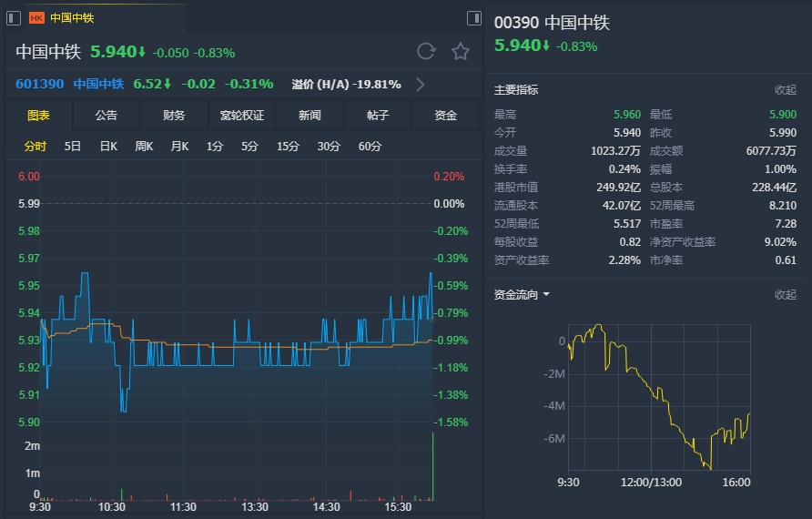The width and height of the screenshot is (812, 519).
Task: Click the orange HK market badge
Action: [x=36, y=17]
